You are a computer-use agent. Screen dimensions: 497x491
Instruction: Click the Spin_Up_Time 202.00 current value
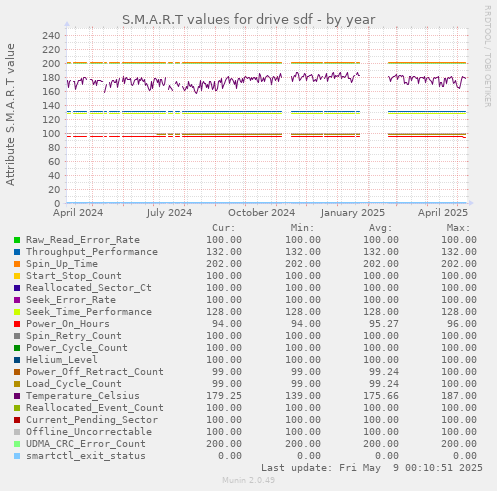tap(224, 264)
